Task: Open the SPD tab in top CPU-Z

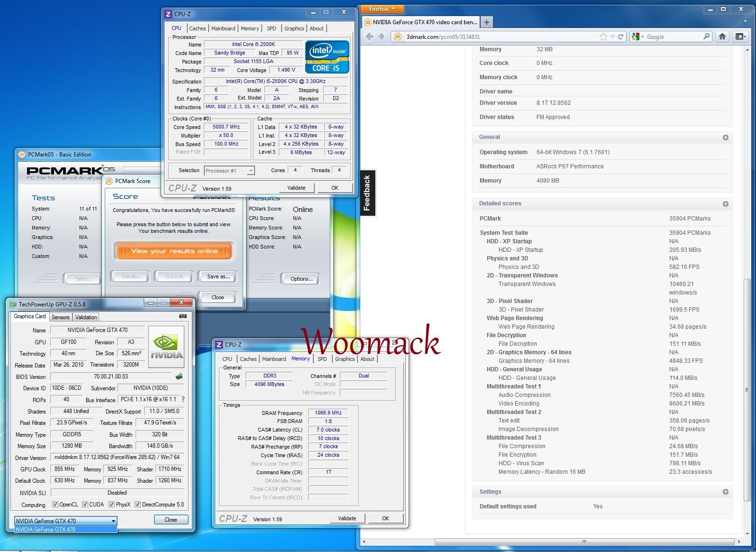Action: [271, 28]
